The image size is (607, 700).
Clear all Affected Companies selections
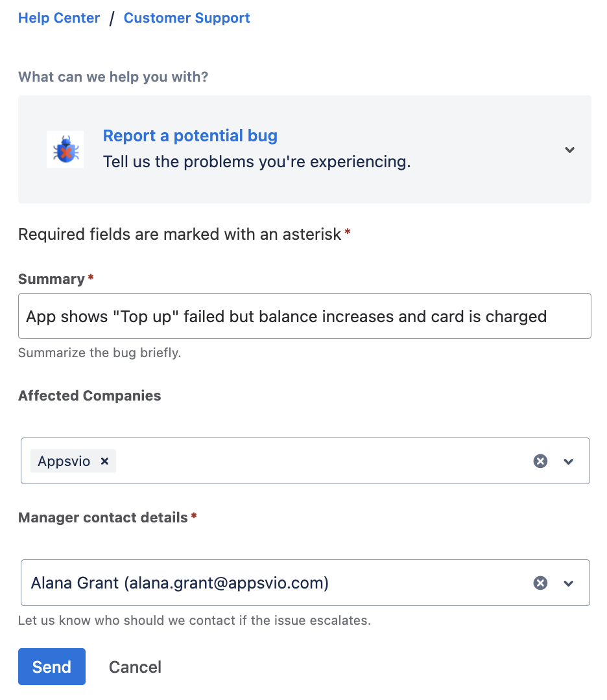coord(540,461)
